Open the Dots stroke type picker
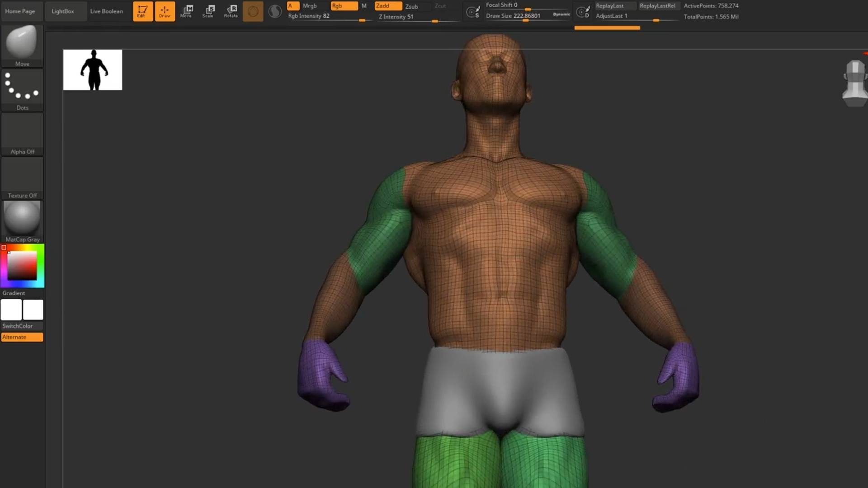The height and width of the screenshot is (488, 868). point(22,89)
